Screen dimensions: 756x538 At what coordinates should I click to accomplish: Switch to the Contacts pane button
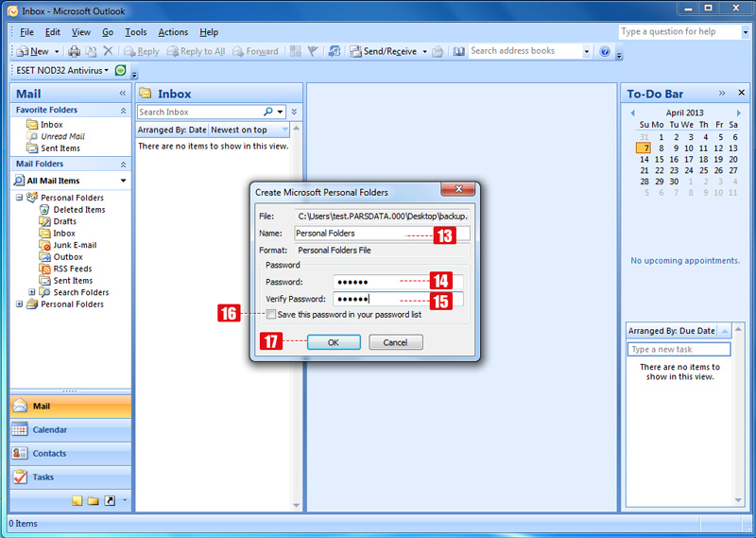(x=70, y=453)
